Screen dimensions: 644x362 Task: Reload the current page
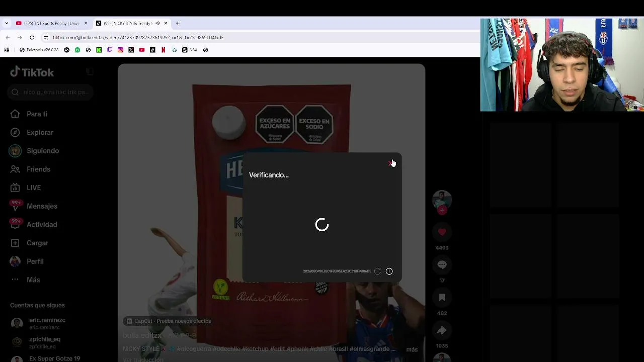(x=32, y=38)
